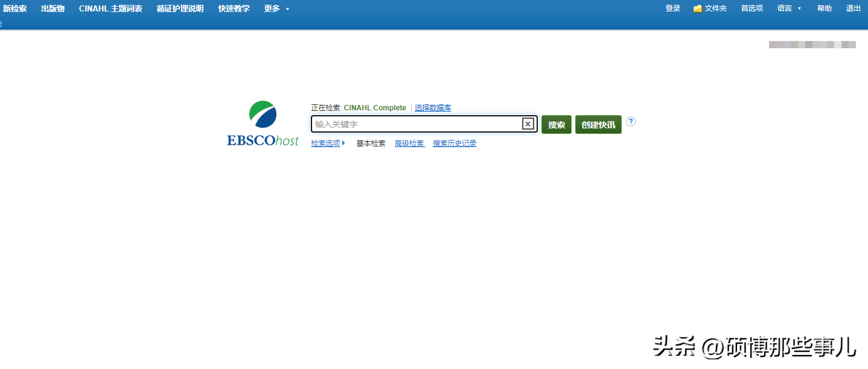Open 循证护理说明 from the top bar
868x369 pixels.
point(180,8)
